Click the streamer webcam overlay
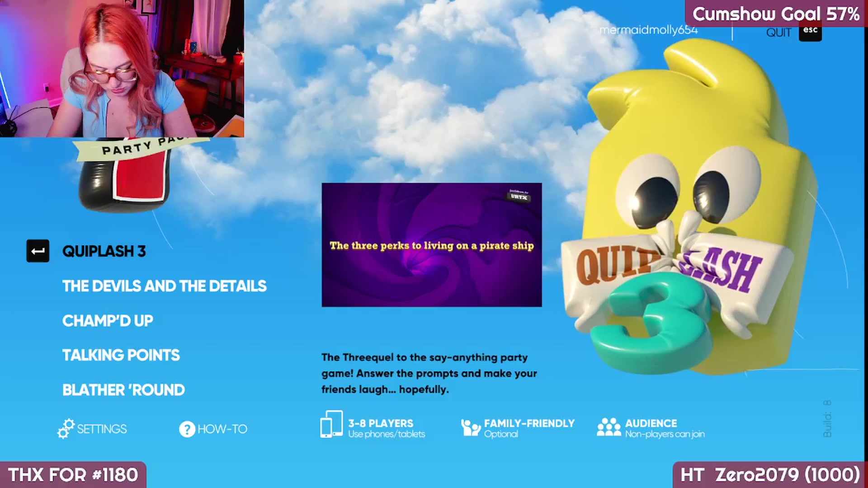The width and height of the screenshot is (868, 488). 122,69
